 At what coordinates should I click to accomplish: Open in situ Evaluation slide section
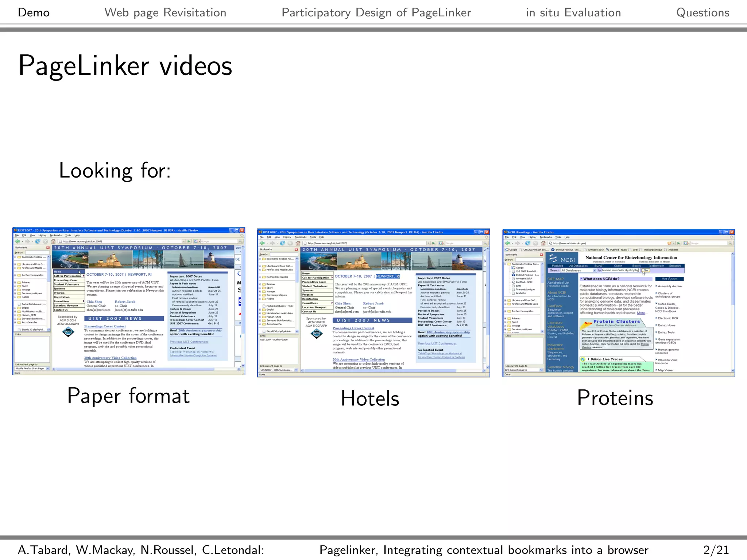573,12
